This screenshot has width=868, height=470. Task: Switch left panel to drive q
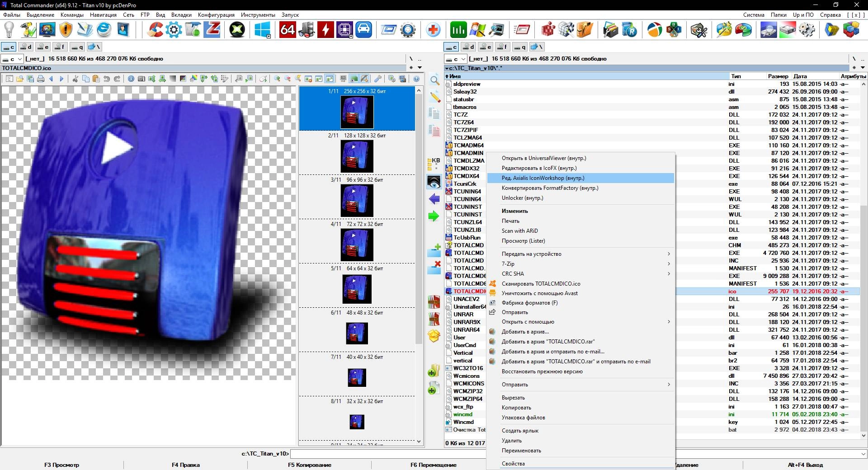[77, 47]
